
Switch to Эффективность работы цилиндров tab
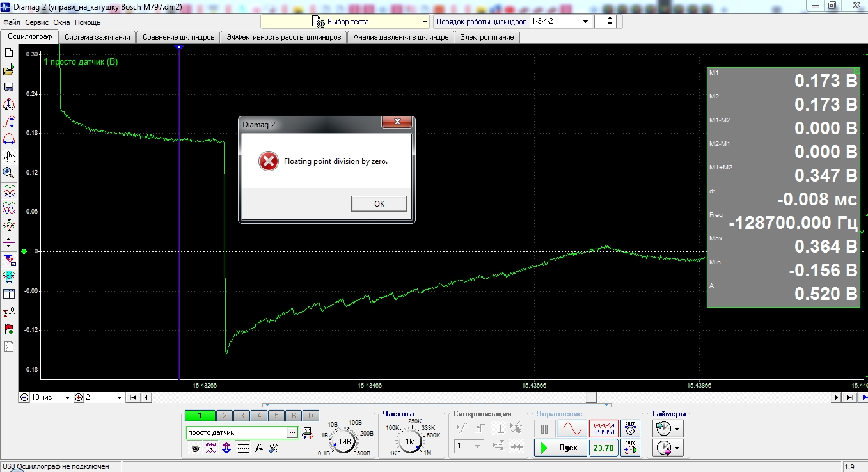(283, 37)
